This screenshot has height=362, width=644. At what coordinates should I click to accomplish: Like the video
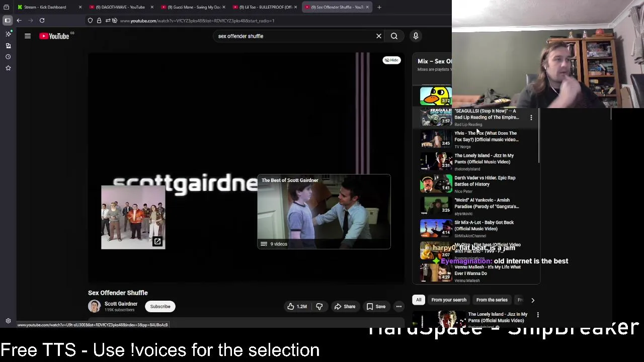click(x=296, y=306)
